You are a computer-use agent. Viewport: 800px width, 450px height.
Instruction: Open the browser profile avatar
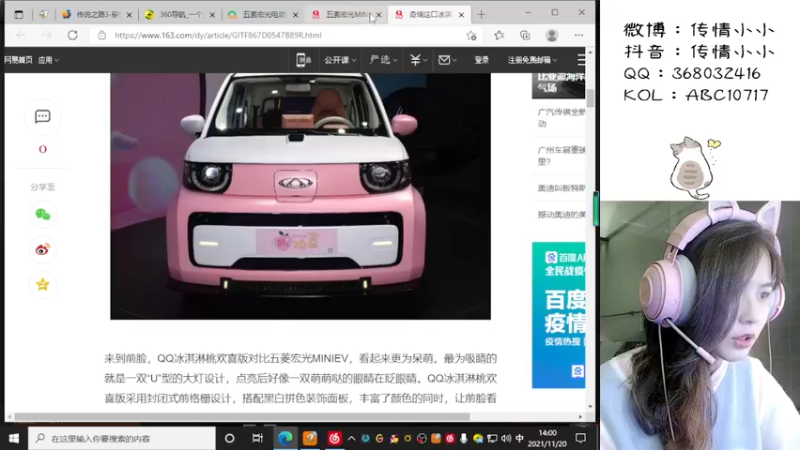(x=552, y=35)
